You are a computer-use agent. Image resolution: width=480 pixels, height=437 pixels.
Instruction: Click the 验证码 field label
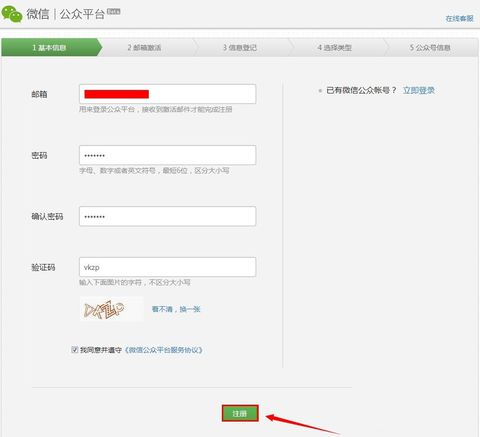tap(43, 267)
